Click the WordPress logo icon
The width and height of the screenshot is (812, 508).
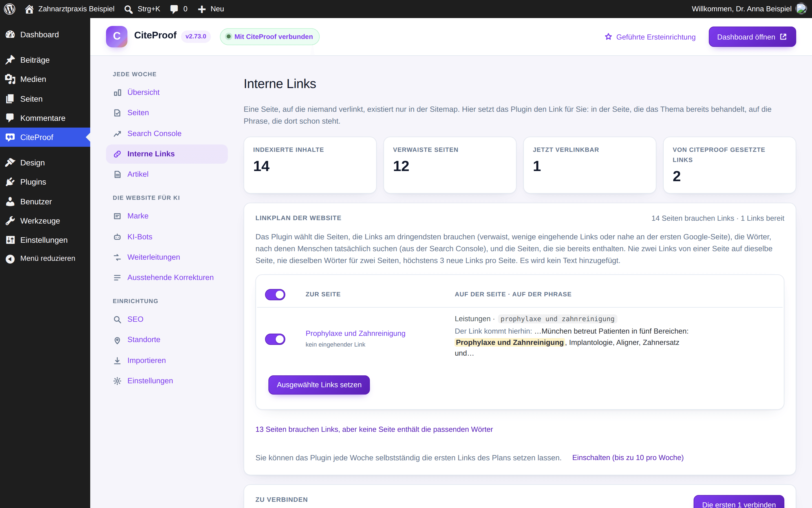click(x=10, y=9)
